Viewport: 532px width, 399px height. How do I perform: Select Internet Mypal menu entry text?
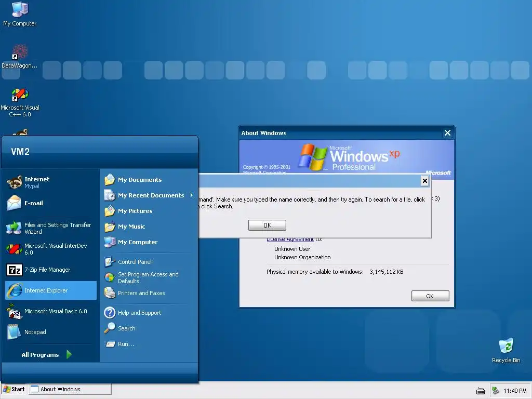pyautogui.click(x=37, y=182)
